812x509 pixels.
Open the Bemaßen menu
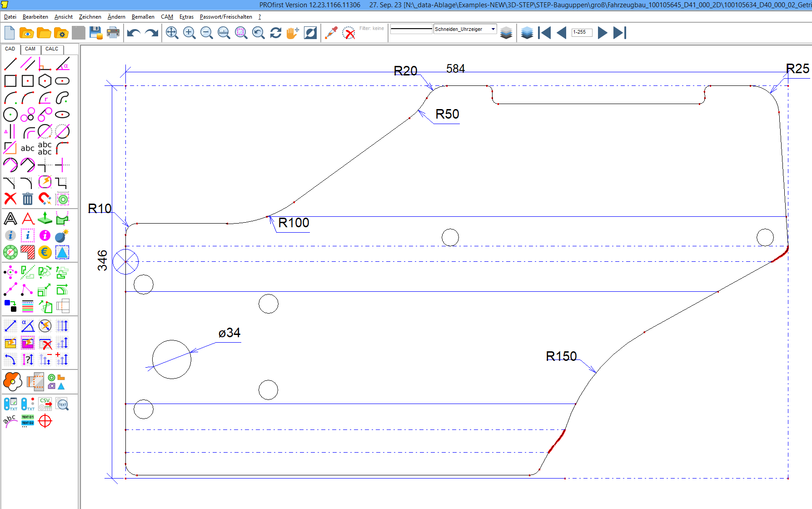pos(143,17)
